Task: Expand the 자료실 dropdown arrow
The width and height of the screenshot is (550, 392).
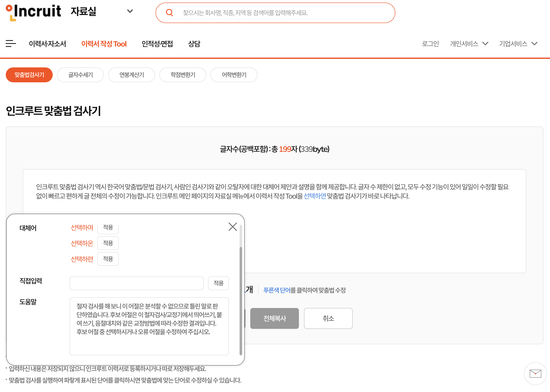Action: 130,11
